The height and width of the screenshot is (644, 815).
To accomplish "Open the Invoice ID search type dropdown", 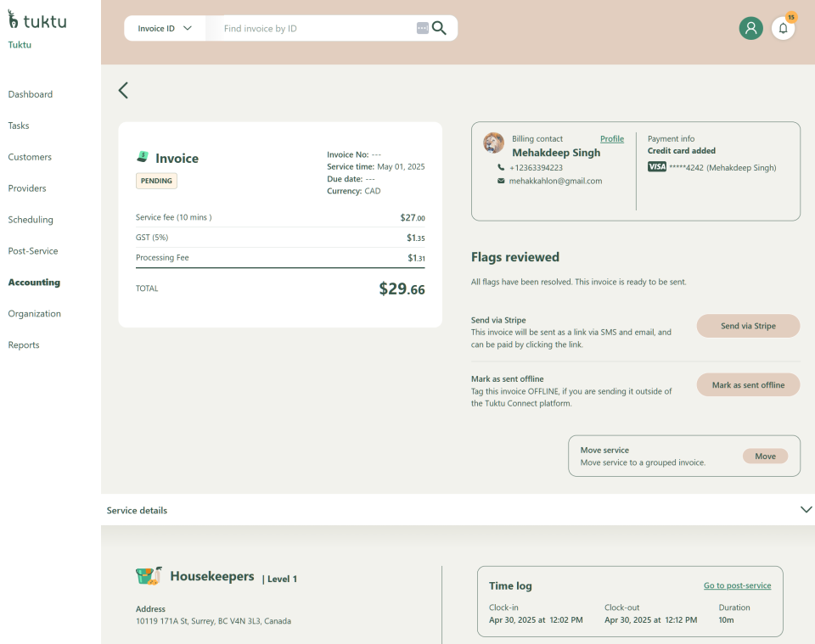I will (x=165, y=28).
